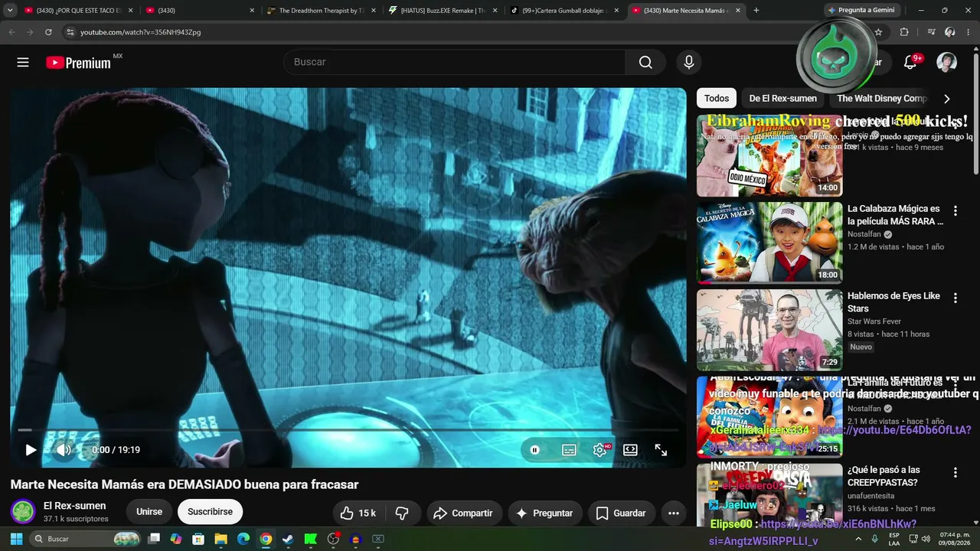
Task: Go to YouTube Premium home logo
Action: (79, 63)
